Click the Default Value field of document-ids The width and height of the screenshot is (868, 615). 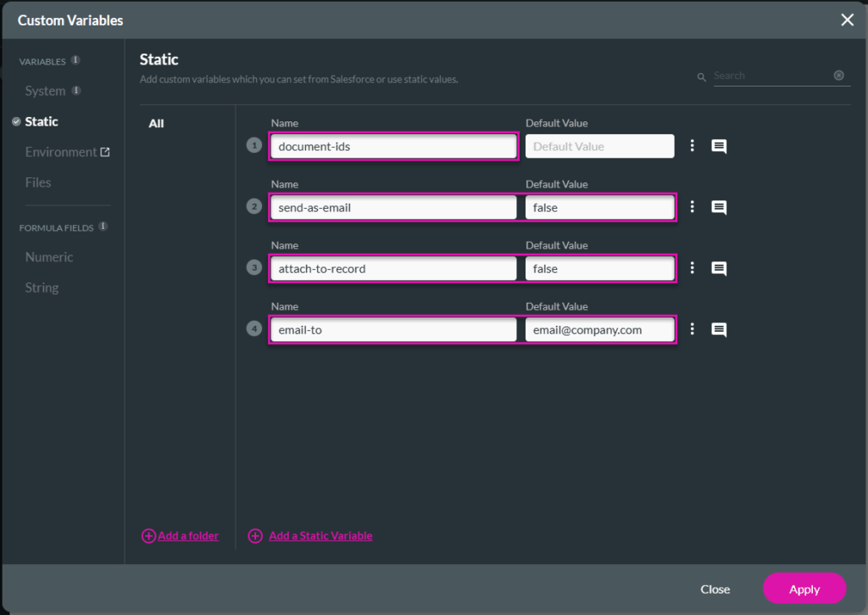click(x=599, y=146)
